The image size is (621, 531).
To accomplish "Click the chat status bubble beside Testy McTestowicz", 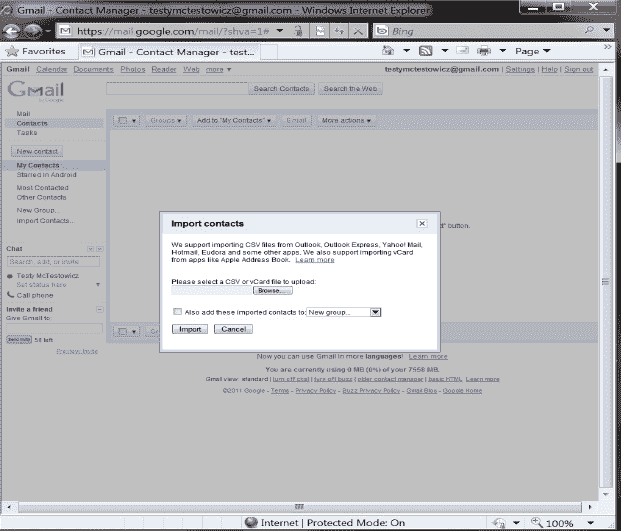I will pyautogui.click(x=10, y=276).
